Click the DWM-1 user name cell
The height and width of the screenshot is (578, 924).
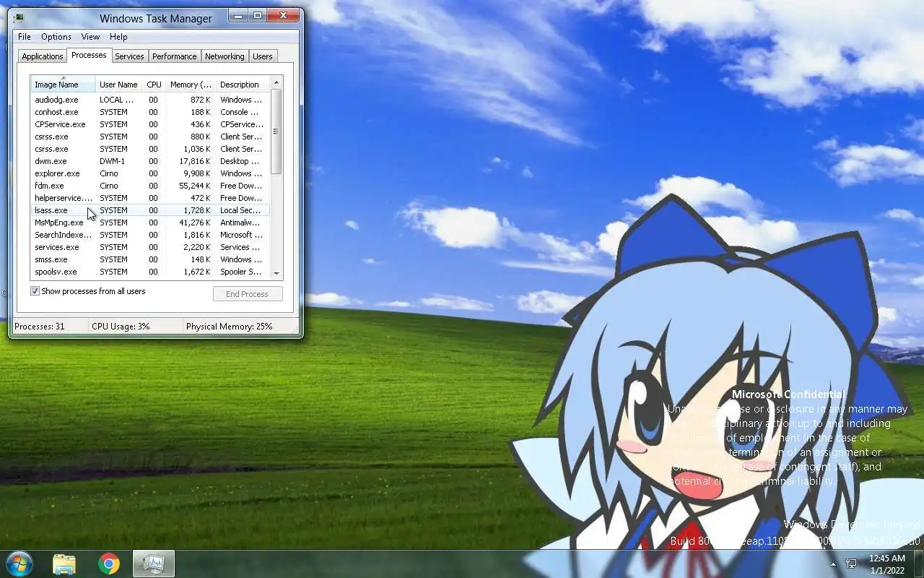pyautogui.click(x=112, y=161)
